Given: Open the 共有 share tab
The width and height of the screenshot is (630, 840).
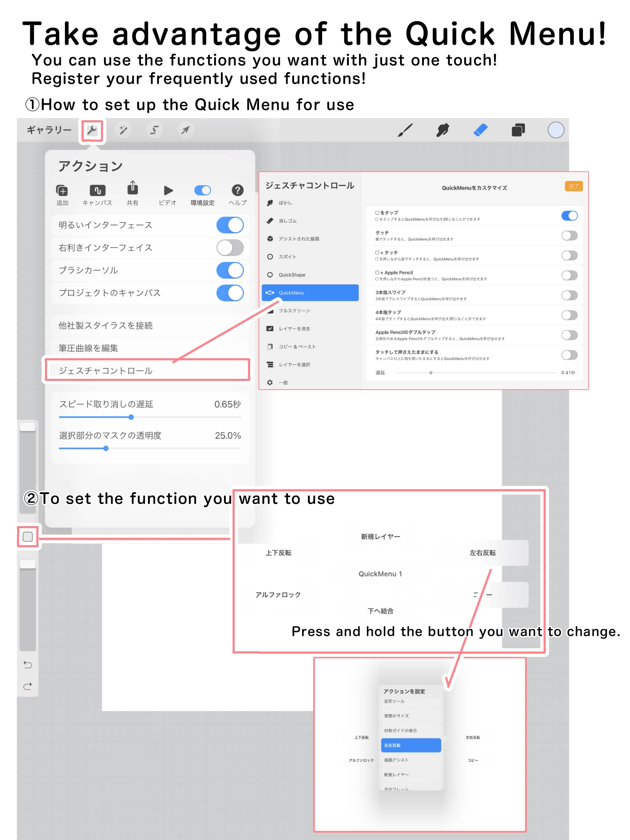Looking at the screenshot, I should (132, 194).
